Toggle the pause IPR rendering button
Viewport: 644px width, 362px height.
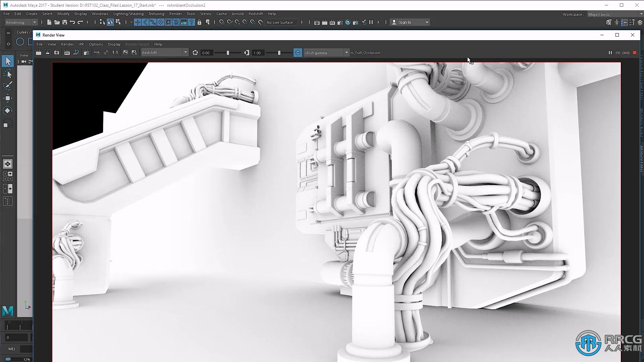[609, 53]
